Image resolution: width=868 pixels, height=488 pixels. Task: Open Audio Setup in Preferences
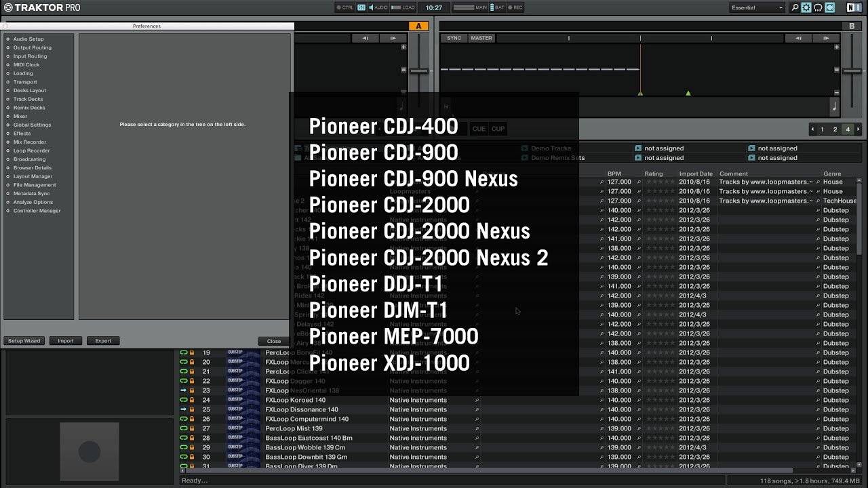pyautogui.click(x=28, y=39)
